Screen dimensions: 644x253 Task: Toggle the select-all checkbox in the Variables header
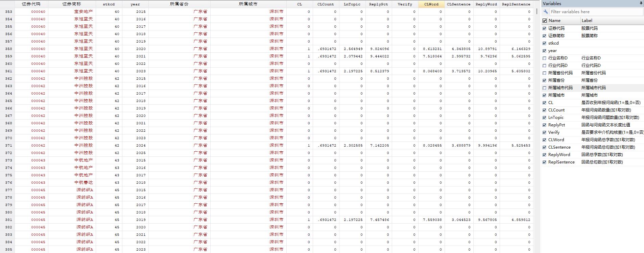pos(544,21)
